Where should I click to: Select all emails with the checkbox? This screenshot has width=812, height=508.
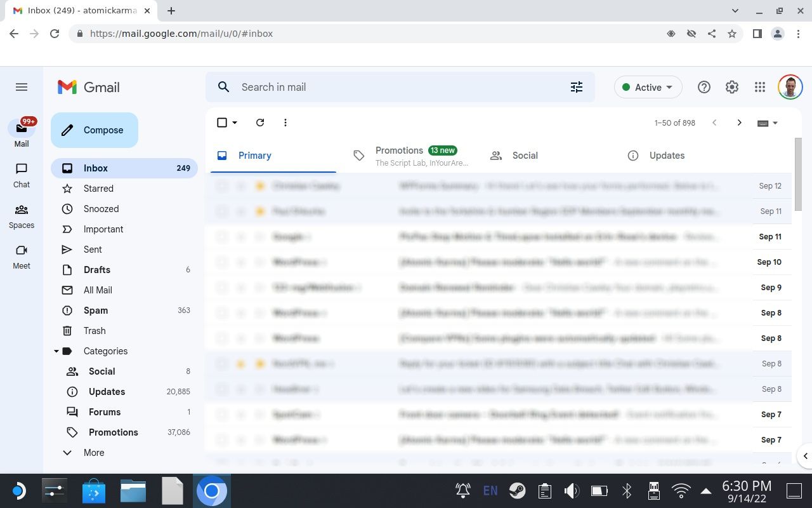[x=221, y=122]
